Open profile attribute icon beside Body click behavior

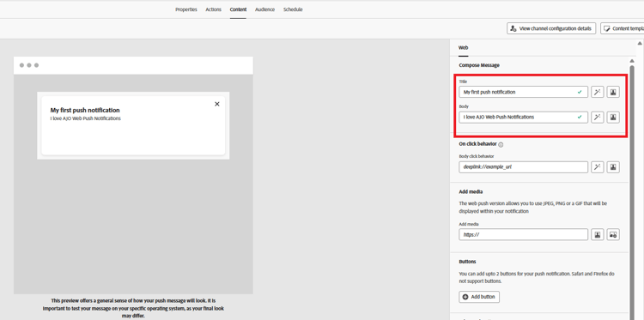tap(613, 167)
